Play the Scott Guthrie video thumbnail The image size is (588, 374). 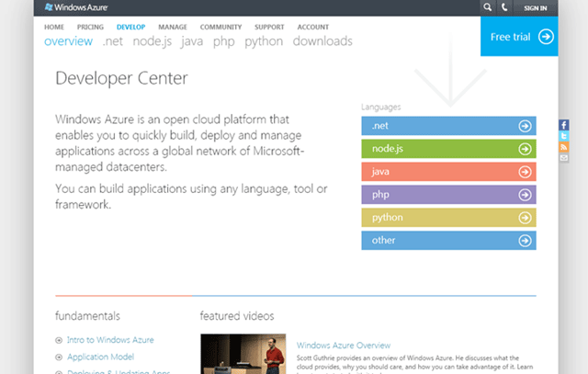pyautogui.click(x=243, y=354)
